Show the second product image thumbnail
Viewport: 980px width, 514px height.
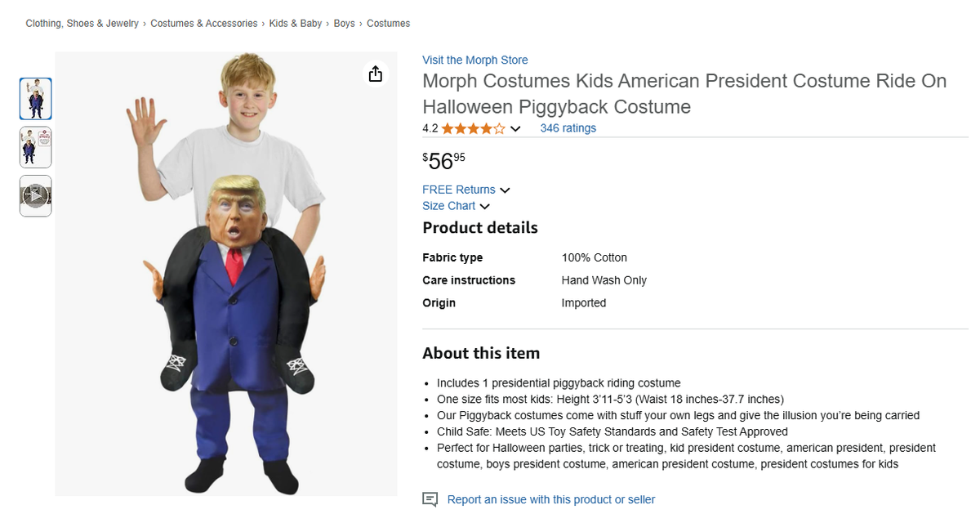(x=35, y=147)
